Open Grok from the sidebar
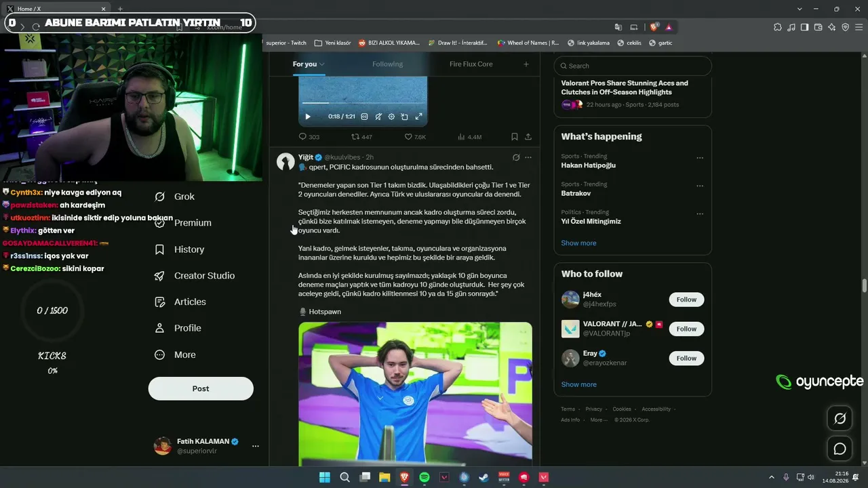The width and height of the screenshot is (868, 488). (x=175, y=197)
